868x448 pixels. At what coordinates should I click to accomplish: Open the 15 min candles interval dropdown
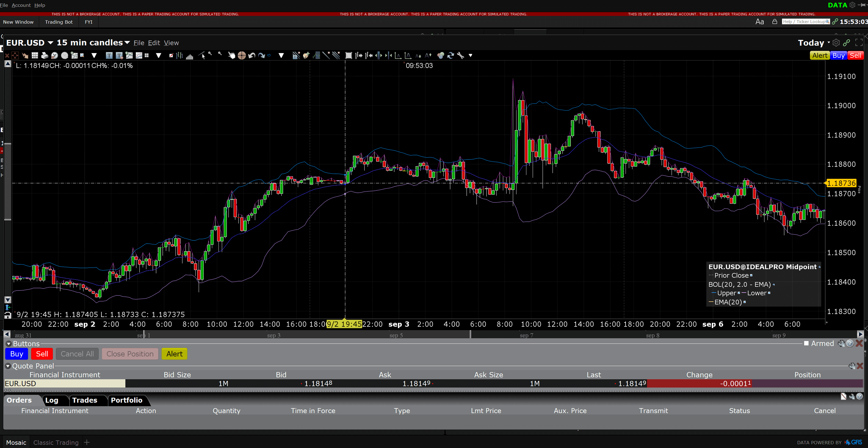127,43
